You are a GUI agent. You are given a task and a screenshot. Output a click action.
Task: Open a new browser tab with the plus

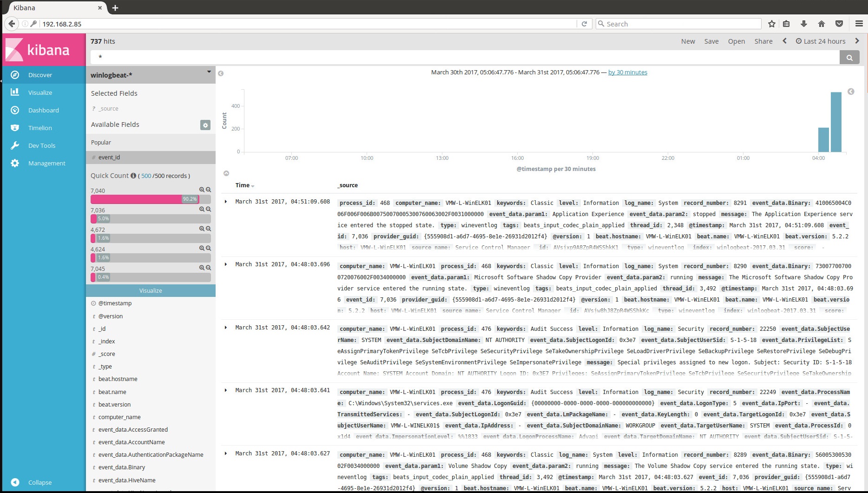pos(115,8)
